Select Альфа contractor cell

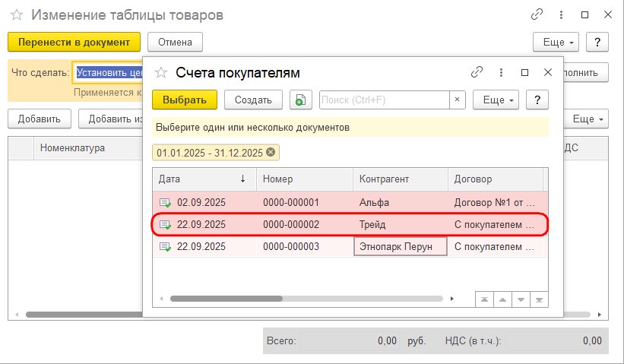click(x=401, y=202)
